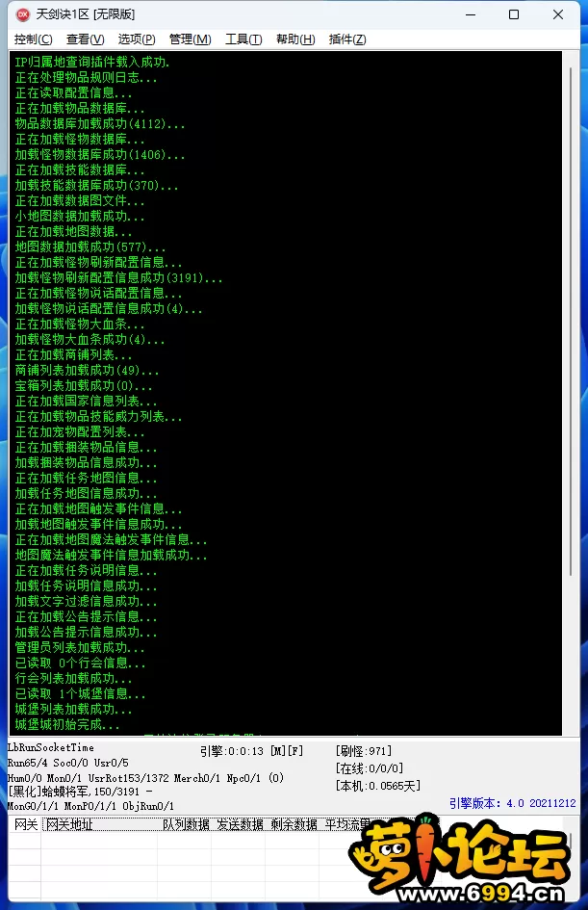The width and height of the screenshot is (588, 910).
Task: Click log line 加载技能数据库成功(370)...
Action: tap(97, 185)
